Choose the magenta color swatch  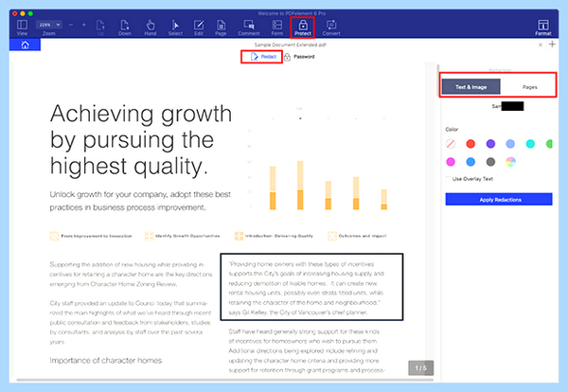click(x=451, y=162)
